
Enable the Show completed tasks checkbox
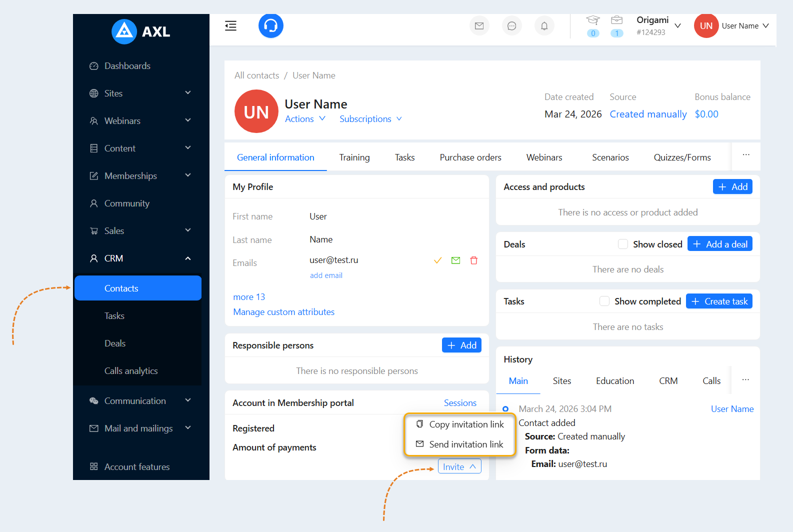point(604,301)
